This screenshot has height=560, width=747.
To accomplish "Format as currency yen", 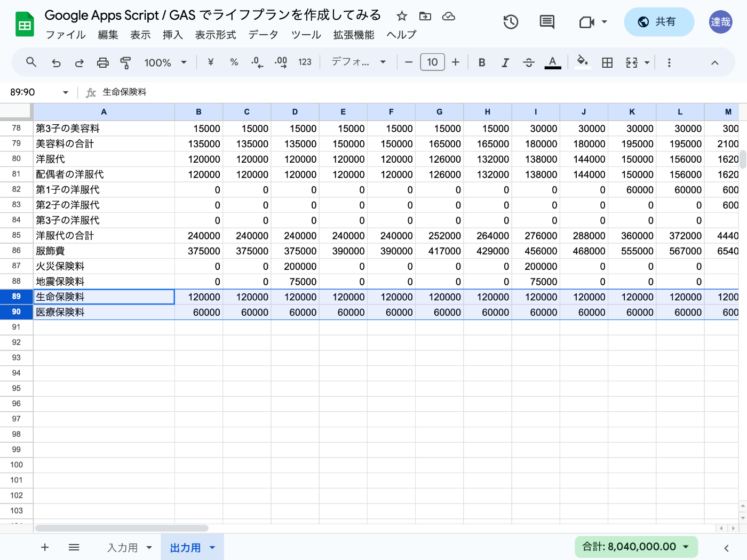I will coord(211,62).
